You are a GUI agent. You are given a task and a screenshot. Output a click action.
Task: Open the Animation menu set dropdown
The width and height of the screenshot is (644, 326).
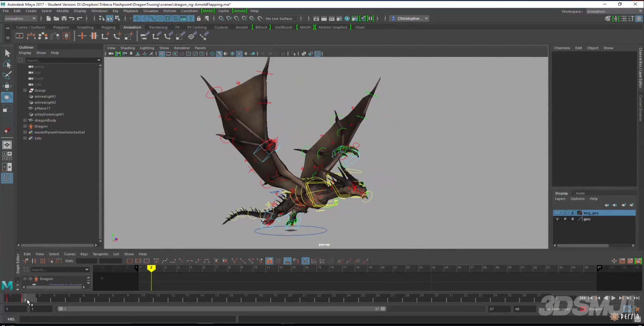click(x=20, y=18)
